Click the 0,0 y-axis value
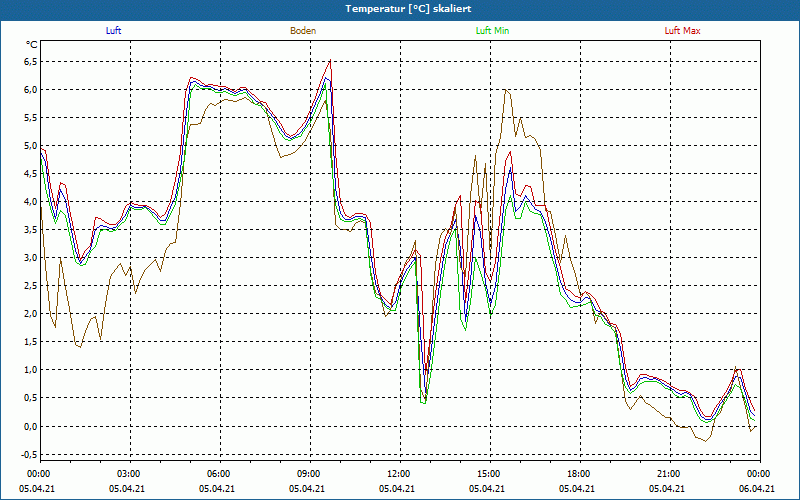The width and height of the screenshot is (800, 500). (32, 427)
